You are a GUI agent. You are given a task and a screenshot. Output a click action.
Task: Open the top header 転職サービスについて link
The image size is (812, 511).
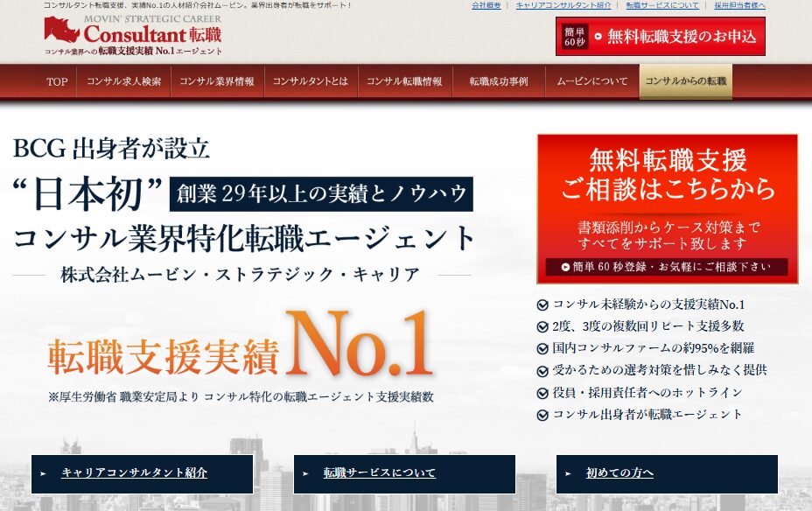coord(662,5)
